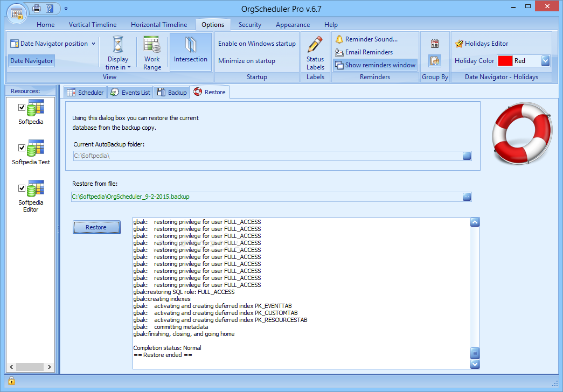Open the Help ribbon tab
563x392 pixels.
331,25
